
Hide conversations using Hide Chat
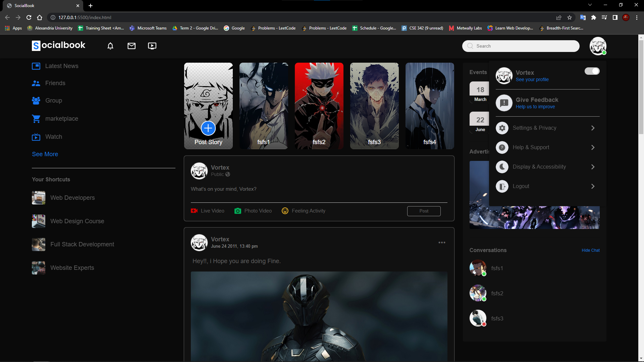[590, 250]
